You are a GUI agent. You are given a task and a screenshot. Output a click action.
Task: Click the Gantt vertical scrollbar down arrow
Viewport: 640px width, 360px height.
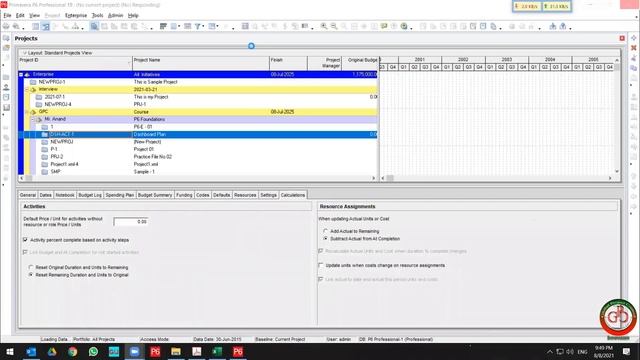tap(617, 172)
